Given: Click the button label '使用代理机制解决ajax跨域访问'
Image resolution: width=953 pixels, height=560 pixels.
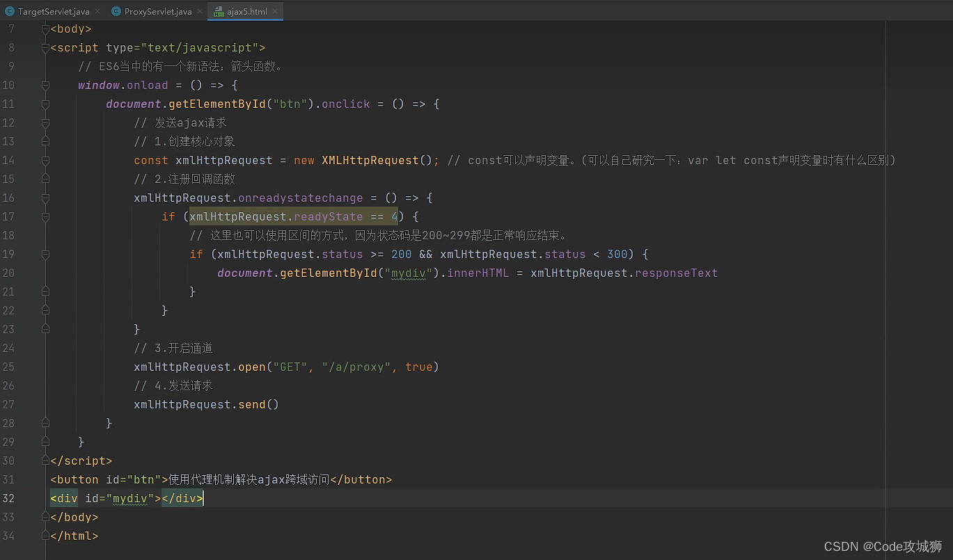Looking at the screenshot, I should [249, 480].
